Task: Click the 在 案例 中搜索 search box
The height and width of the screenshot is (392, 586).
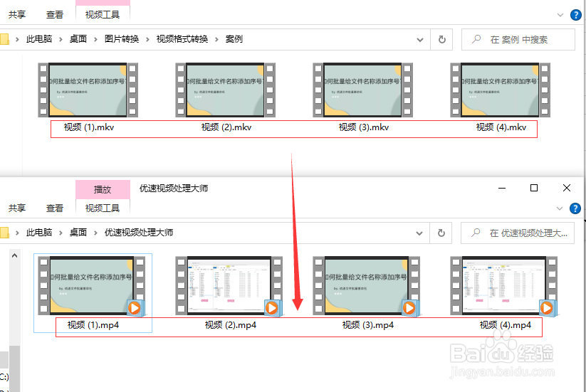Action: pos(518,40)
